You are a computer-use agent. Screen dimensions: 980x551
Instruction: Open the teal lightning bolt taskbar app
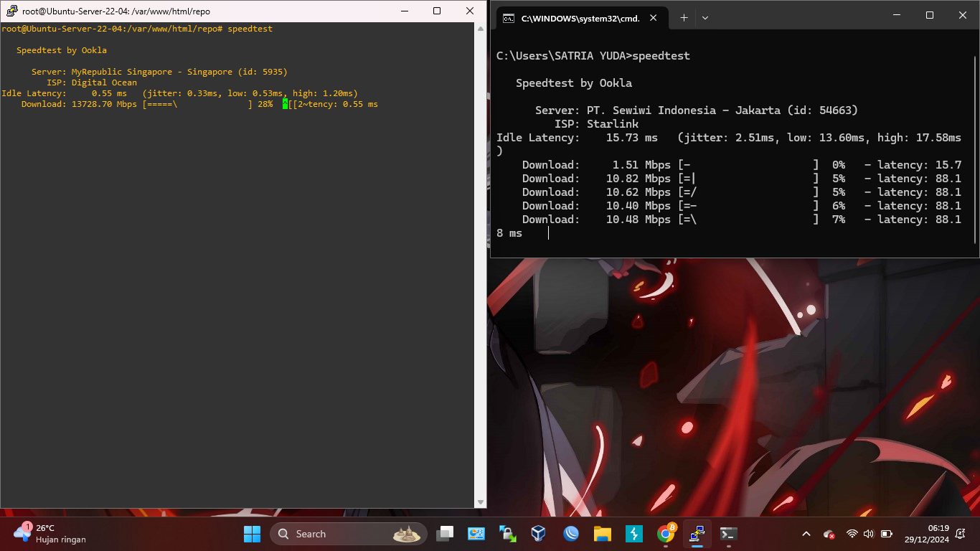point(634,534)
